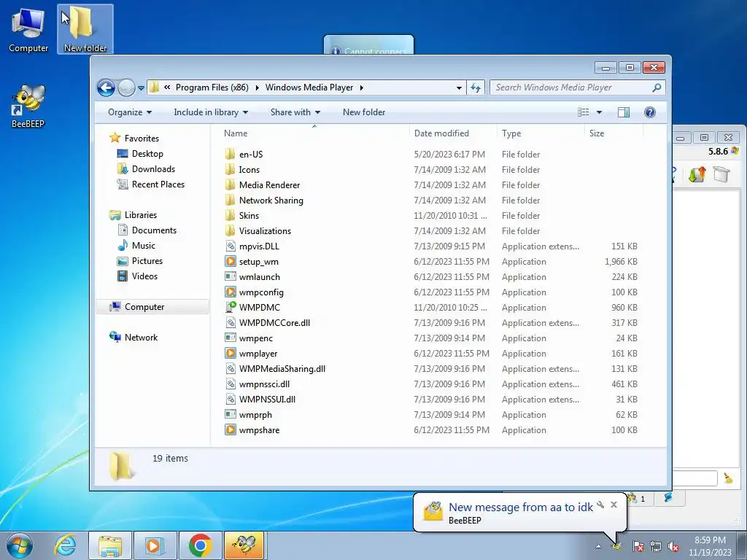Open the Pictures library
The image size is (747, 560).
click(x=147, y=261)
